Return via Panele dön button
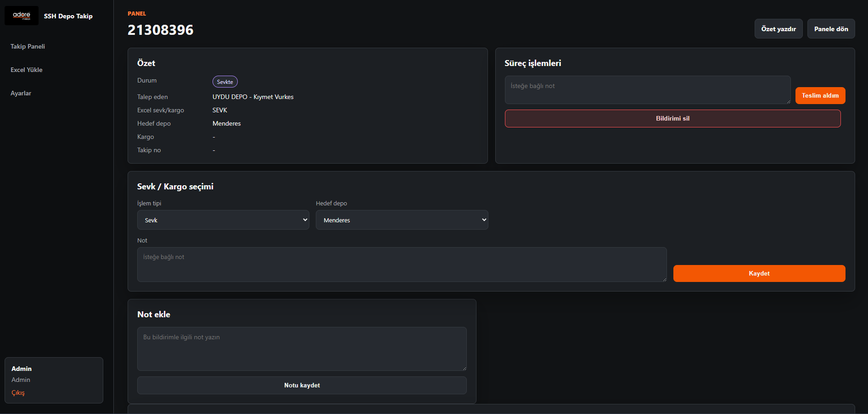868x414 pixels. 831,29
